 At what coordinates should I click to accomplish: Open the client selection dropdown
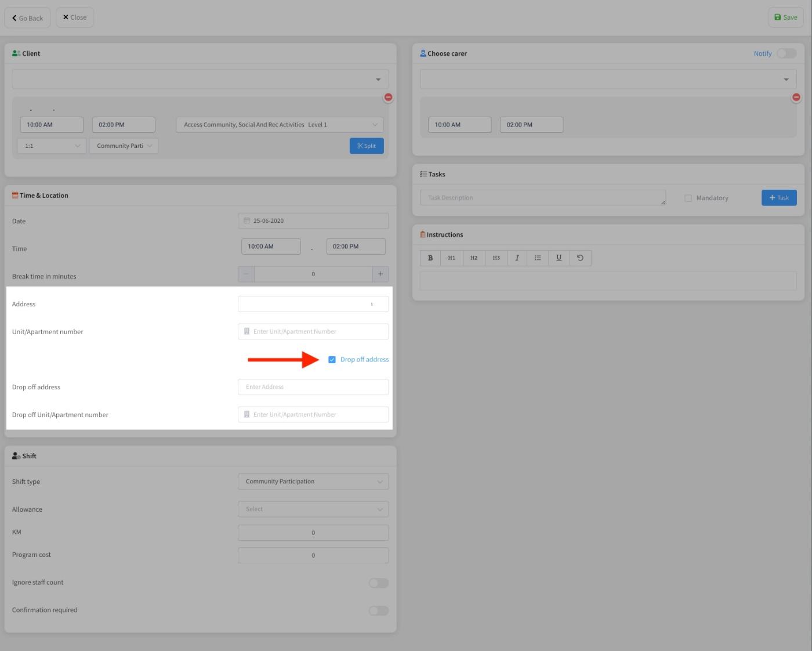pyautogui.click(x=200, y=79)
